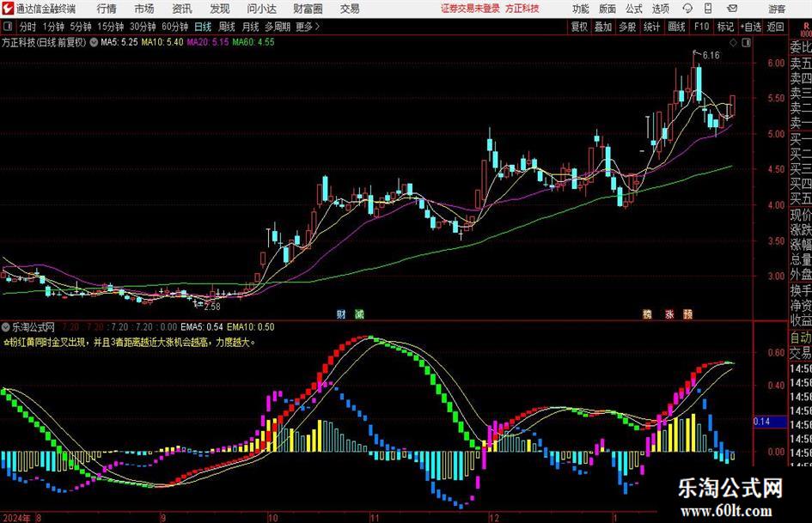Switch to 5分钟 period tab
The width and height of the screenshot is (812, 523).
tap(80, 27)
